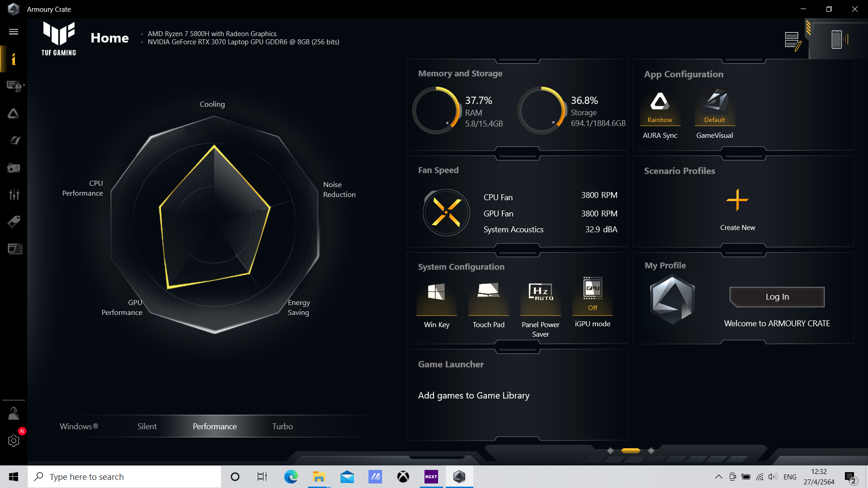
Task: Click the fan icon in Fan Speed
Action: (446, 212)
